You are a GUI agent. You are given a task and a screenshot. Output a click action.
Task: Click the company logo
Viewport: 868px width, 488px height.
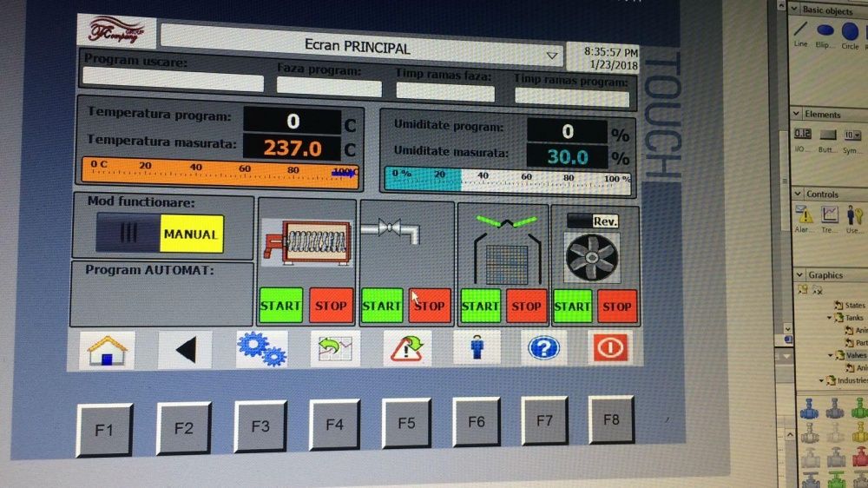point(116,30)
